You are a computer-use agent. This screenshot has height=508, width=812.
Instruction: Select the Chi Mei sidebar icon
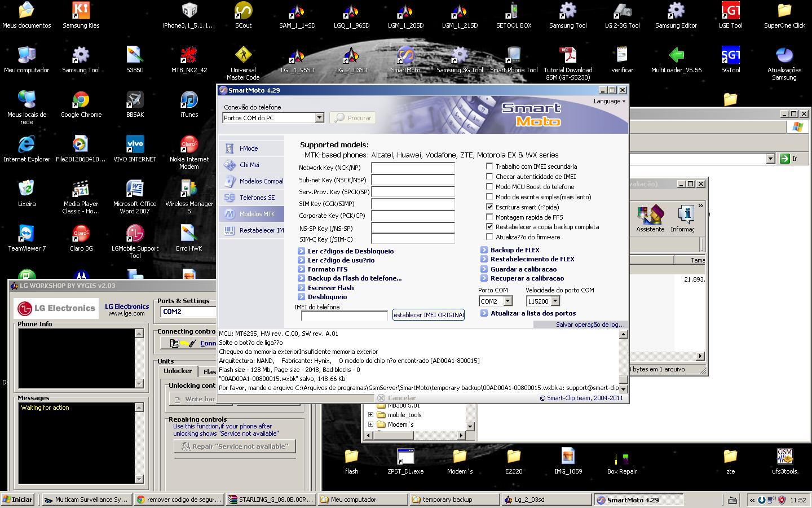click(230, 165)
